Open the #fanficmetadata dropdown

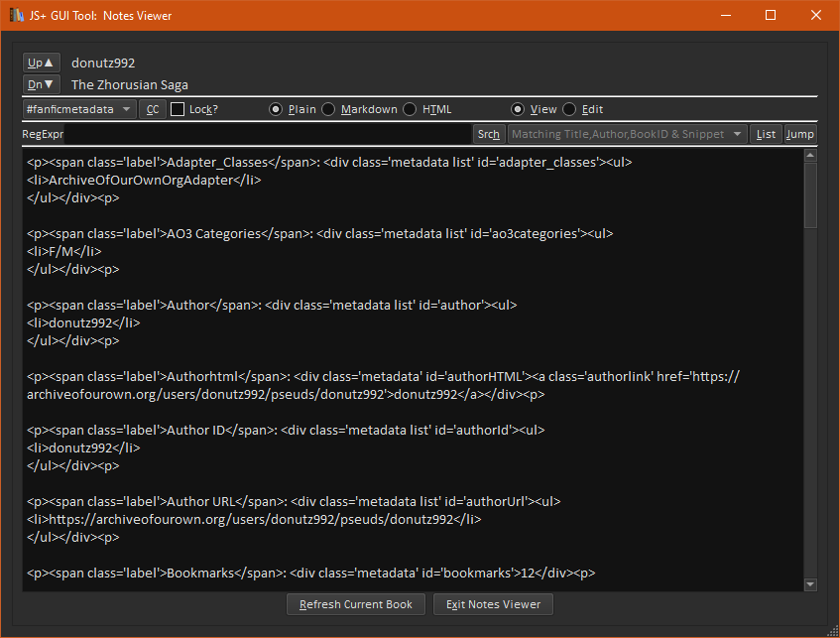(x=79, y=109)
